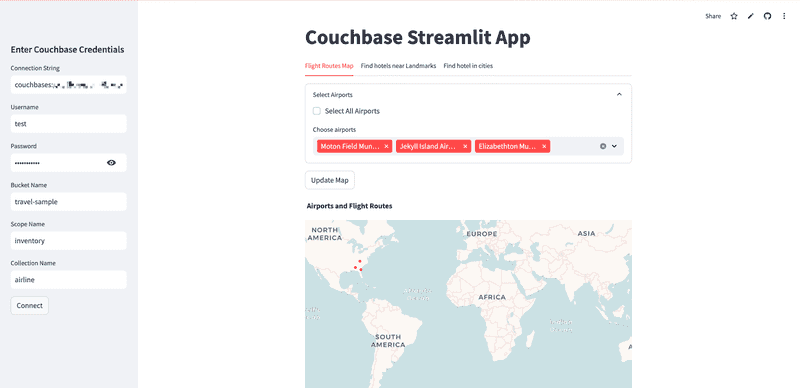The image size is (800, 388).
Task: Remove Elizabethton airport tag
Action: point(544,147)
